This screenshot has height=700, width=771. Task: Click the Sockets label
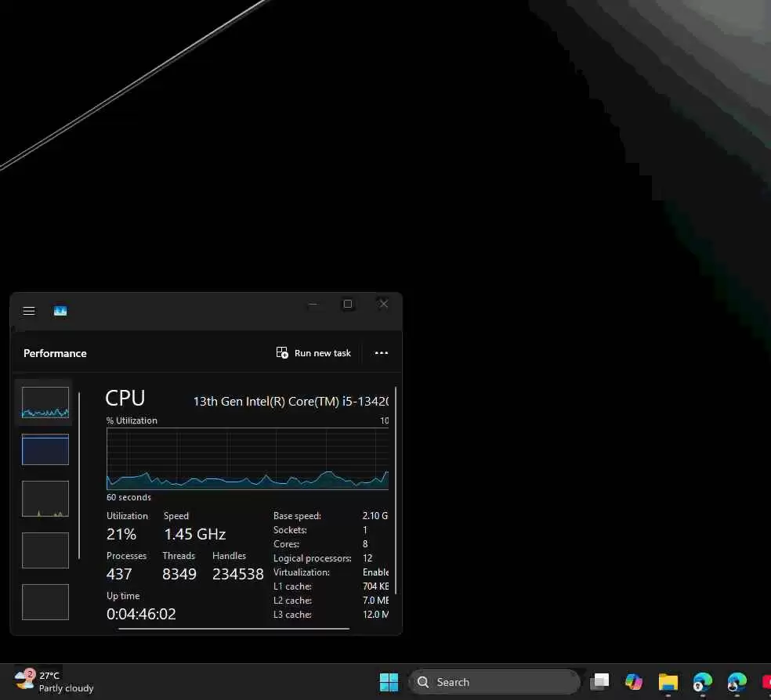click(x=290, y=530)
